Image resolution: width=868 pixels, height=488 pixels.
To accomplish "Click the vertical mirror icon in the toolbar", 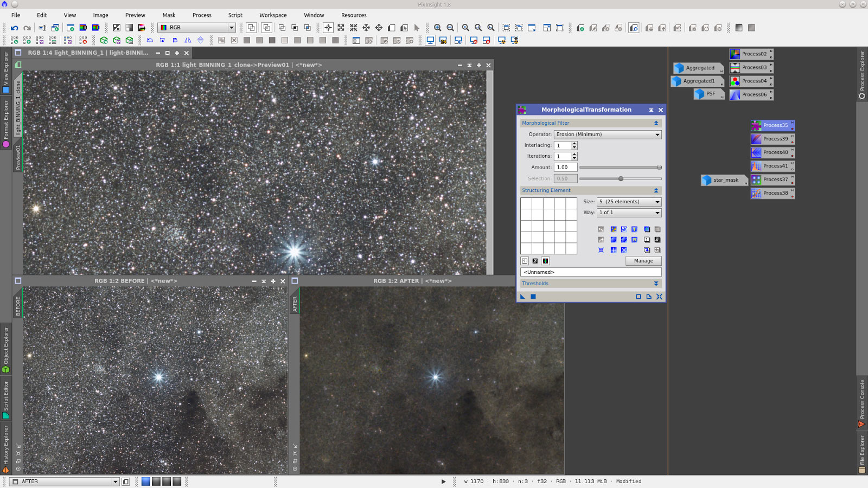I will pyautogui.click(x=200, y=40).
